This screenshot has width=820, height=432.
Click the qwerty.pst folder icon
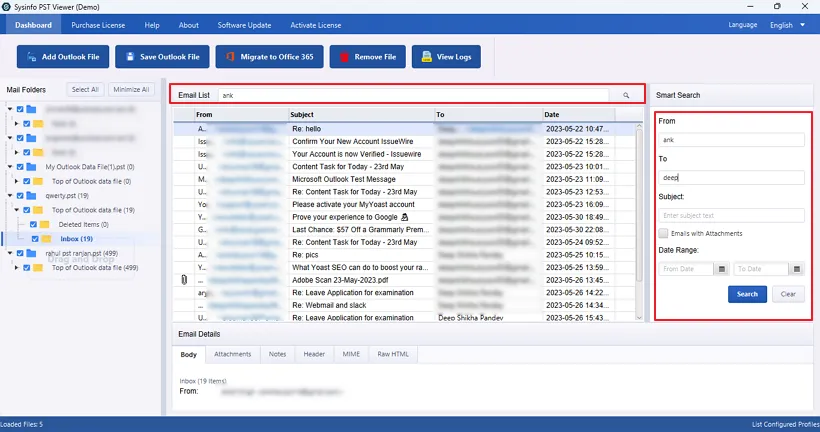pos(31,196)
